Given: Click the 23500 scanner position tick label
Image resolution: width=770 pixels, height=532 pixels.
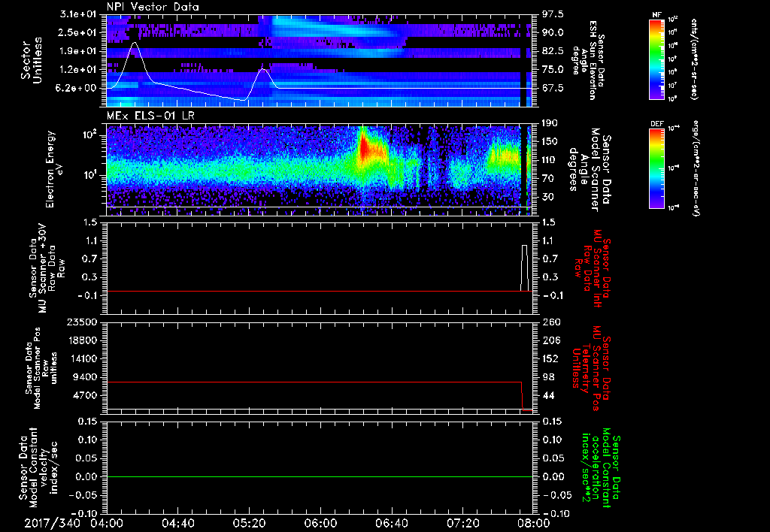Looking at the screenshot, I should pos(83,322).
